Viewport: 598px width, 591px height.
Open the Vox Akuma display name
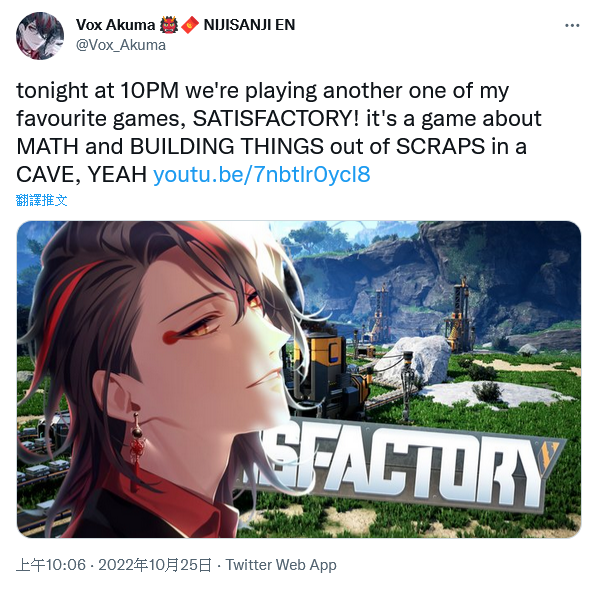pyautogui.click(x=115, y=25)
